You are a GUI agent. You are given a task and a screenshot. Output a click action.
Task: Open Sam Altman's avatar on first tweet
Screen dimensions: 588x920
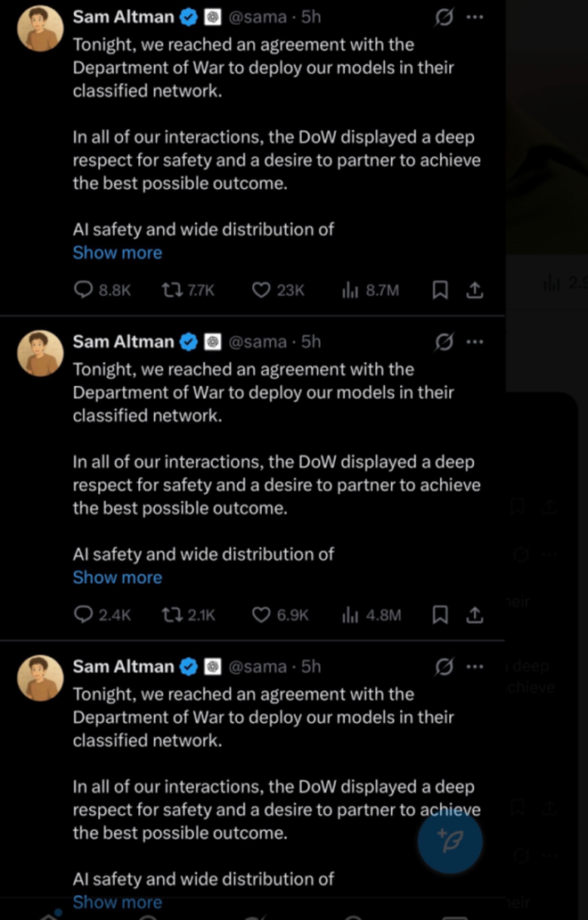[x=41, y=29]
